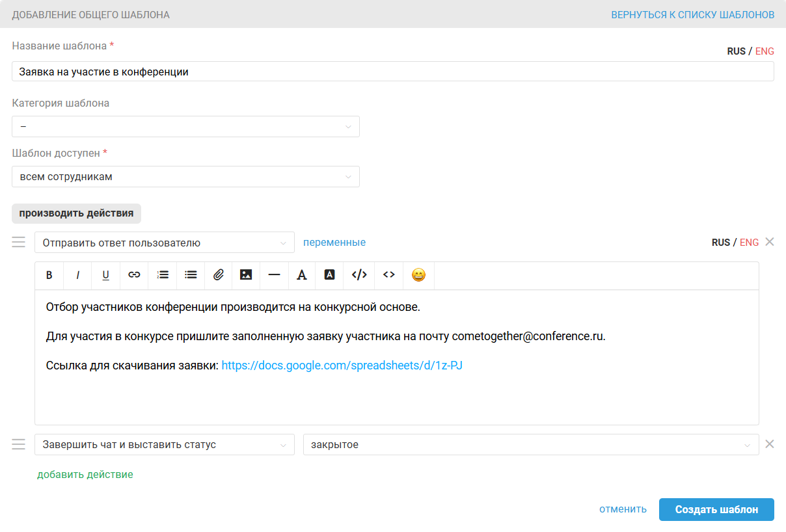This screenshot has height=532, width=786.
Task: Switch the template name language to ENG
Action: pyautogui.click(x=765, y=51)
